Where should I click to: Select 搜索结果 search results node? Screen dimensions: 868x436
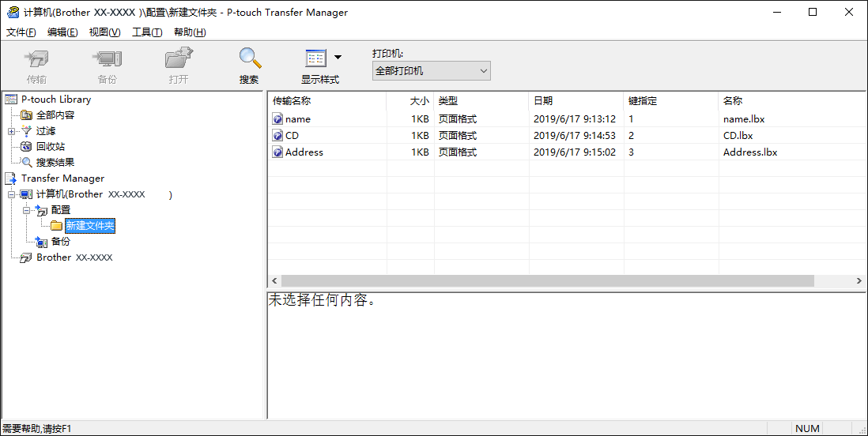point(55,163)
